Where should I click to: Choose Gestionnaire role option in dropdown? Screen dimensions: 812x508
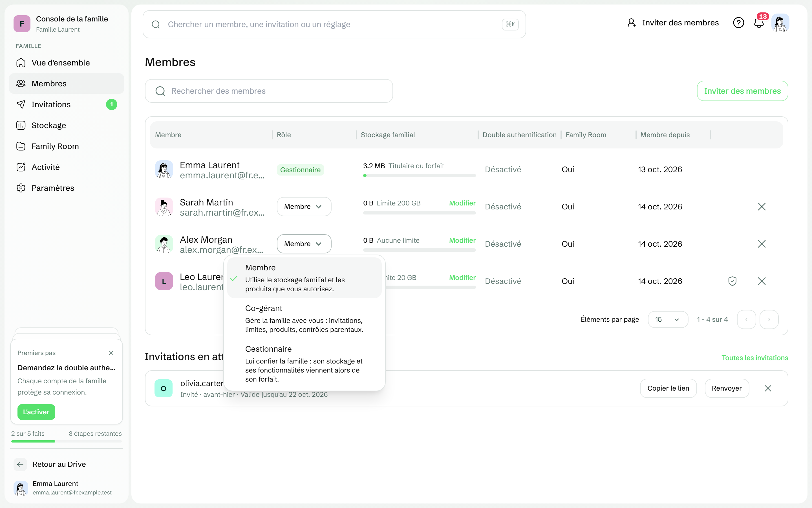pyautogui.click(x=304, y=364)
